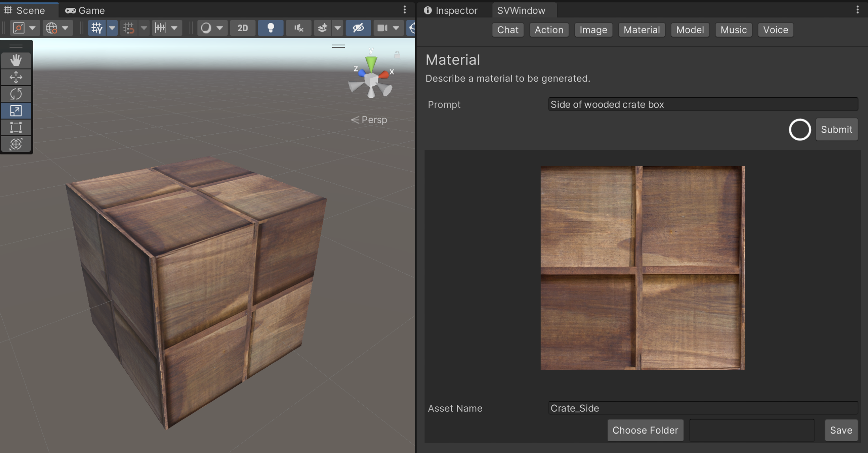The height and width of the screenshot is (453, 868).
Task: Click the Choose Folder button
Action: 645,430
